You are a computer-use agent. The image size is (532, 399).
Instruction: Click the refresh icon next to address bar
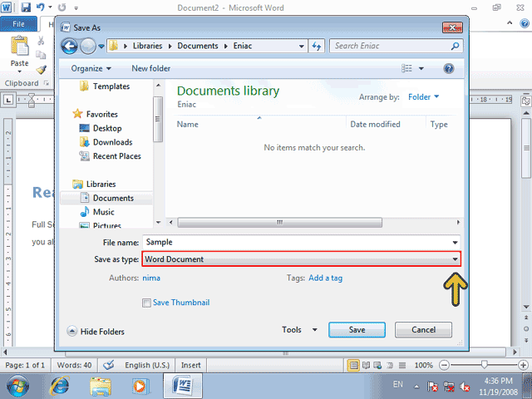click(x=317, y=47)
